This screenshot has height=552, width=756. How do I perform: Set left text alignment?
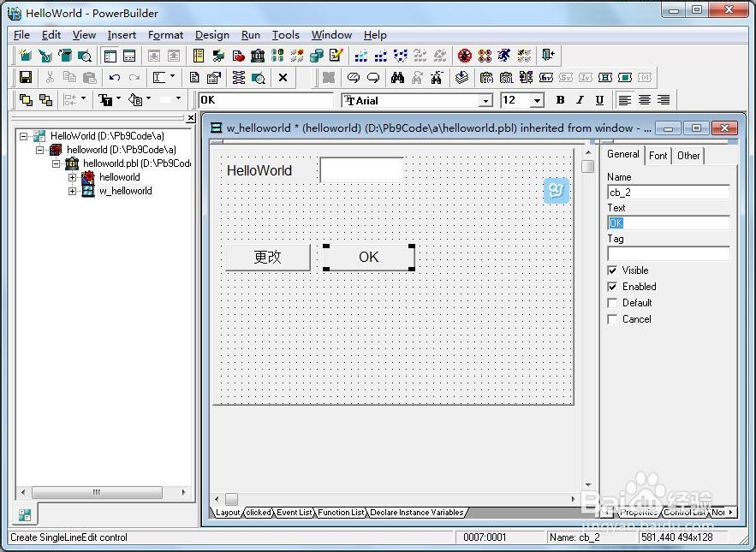click(625, 100)
